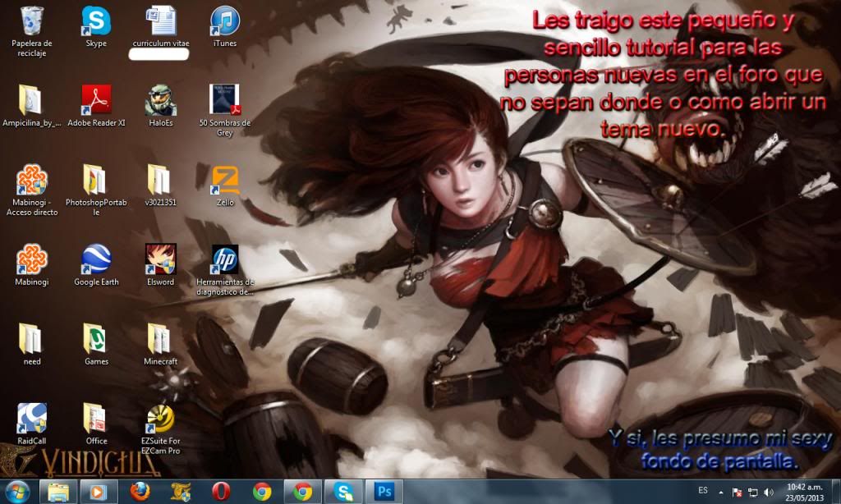Select the Elsword game shortcut
This screenshot has height=504, width=841.
pos(160,259)
